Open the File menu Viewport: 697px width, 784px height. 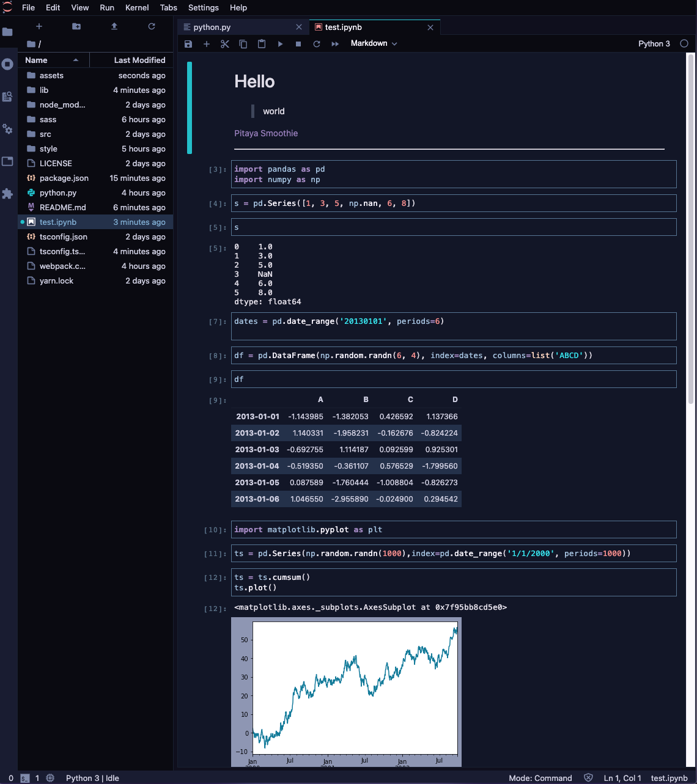pyautogui.click(x=29, y=7)
